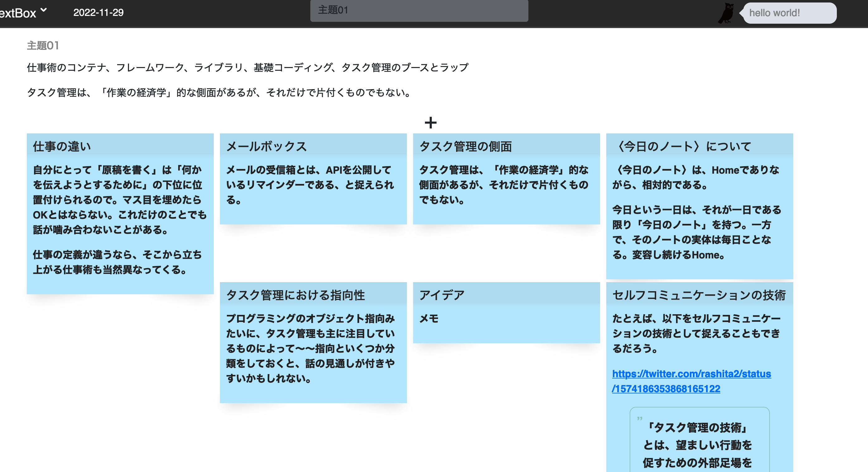Click the + icon to add a note card

tap(430, 123)
